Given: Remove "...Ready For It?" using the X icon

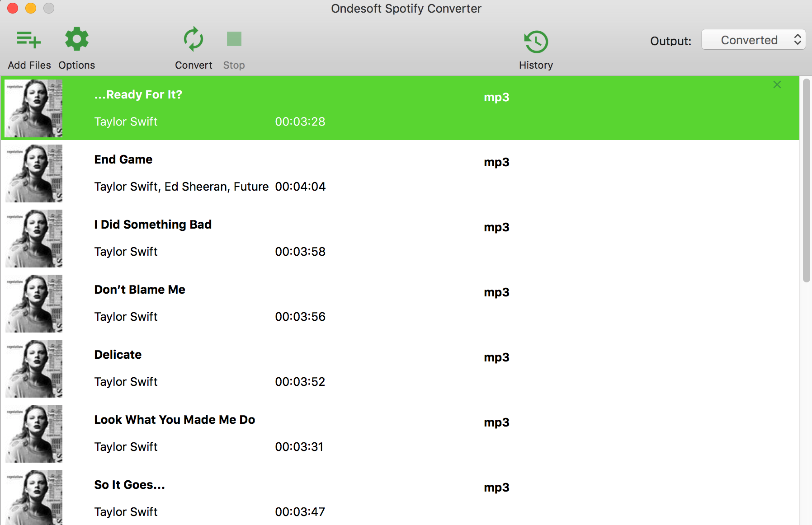Looking at the screenshot, I should (x=777, y=84).
